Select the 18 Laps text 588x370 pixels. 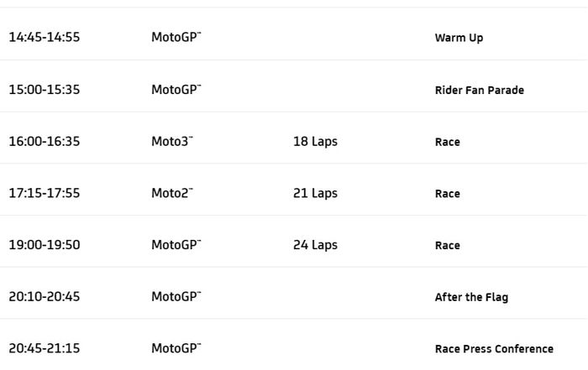(315, 141)
